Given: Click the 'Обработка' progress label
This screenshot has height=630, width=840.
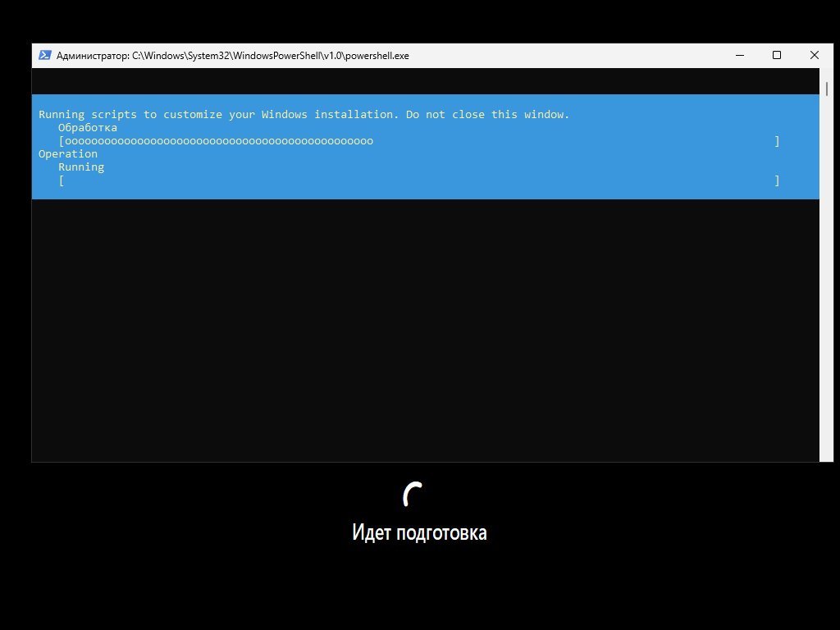Looking at the screenshot, I should (87, 127).
